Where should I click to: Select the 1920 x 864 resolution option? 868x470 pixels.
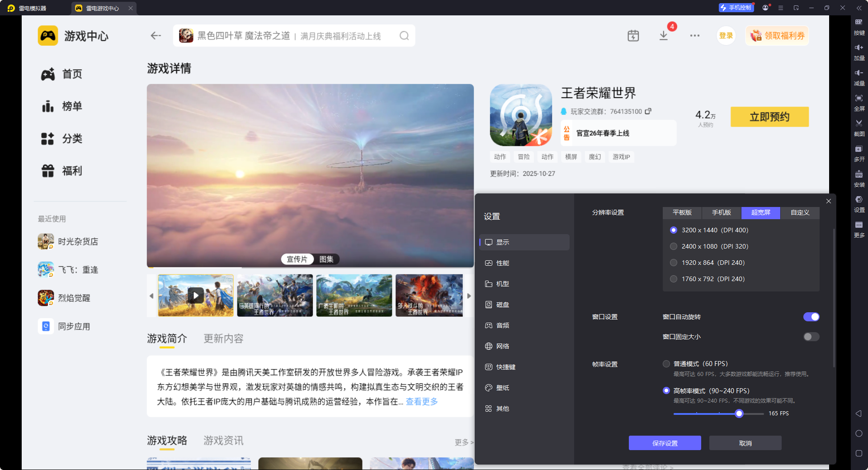(673, 262)
